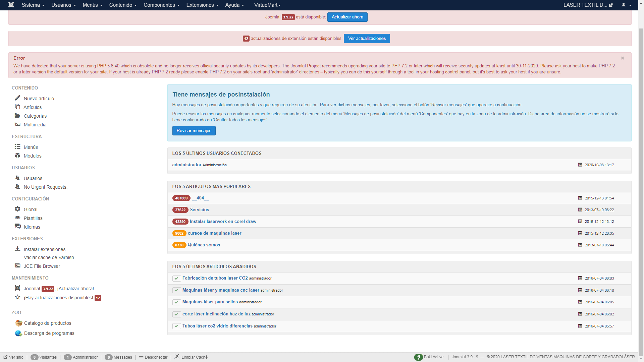Select Descarga de programas under ZOO
The width and height of the screenshot is (644, 362).
49,333
